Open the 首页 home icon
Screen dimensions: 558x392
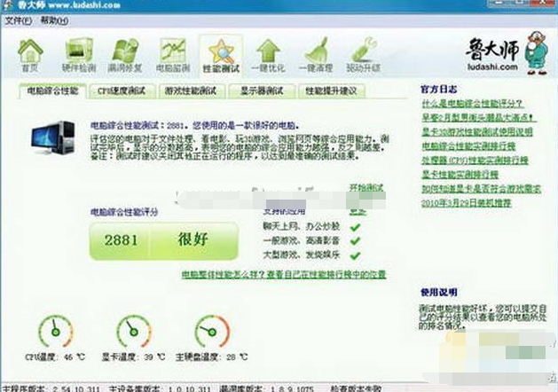coord(30,56)
